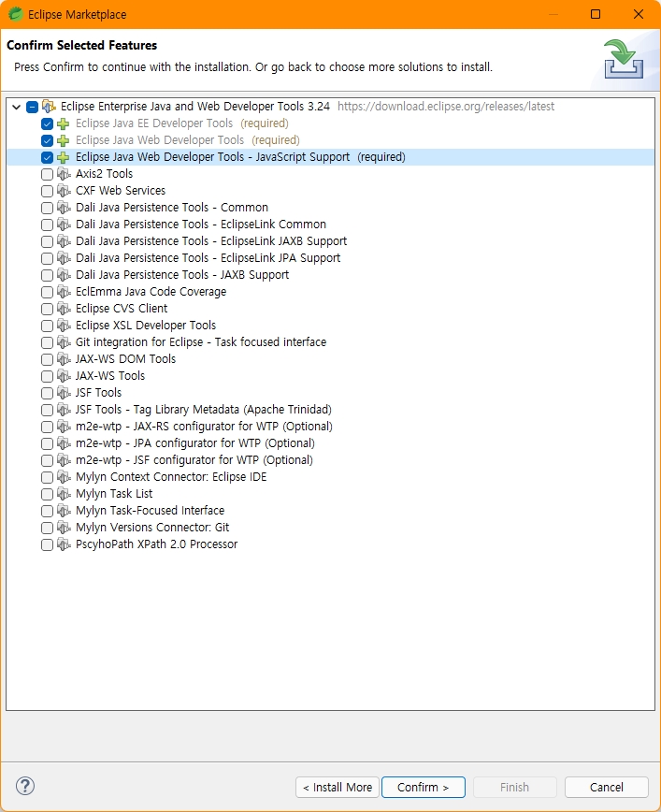The width and height of the screenshot is (661, 812).
Task: Click the download.eclipse.org releases URL text
Action: tap(446, 107)
